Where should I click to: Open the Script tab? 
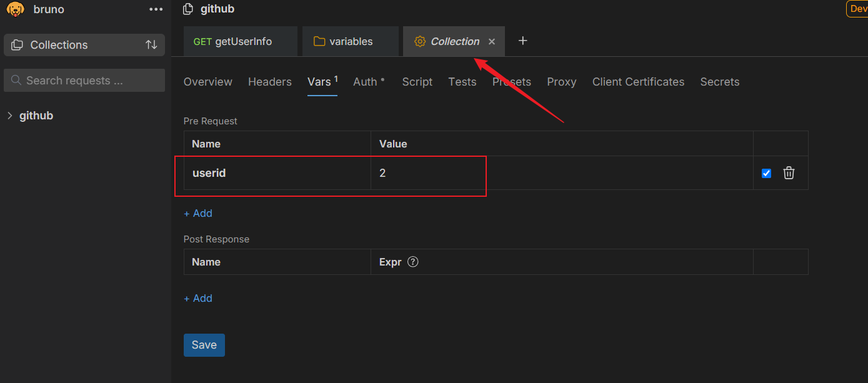417,82
